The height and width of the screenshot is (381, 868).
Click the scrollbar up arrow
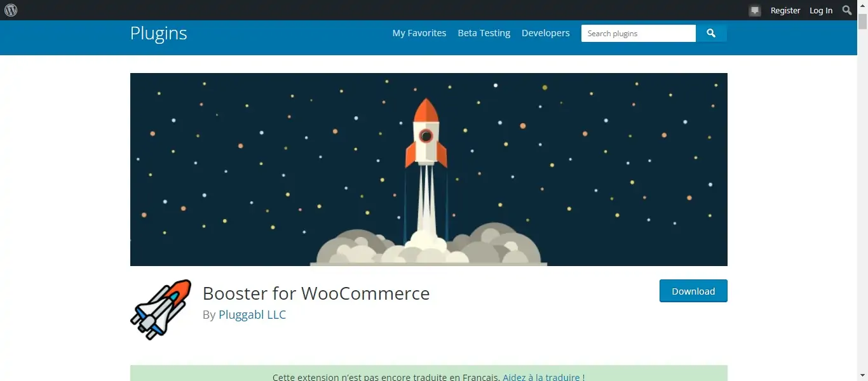[x=862, y=5]
